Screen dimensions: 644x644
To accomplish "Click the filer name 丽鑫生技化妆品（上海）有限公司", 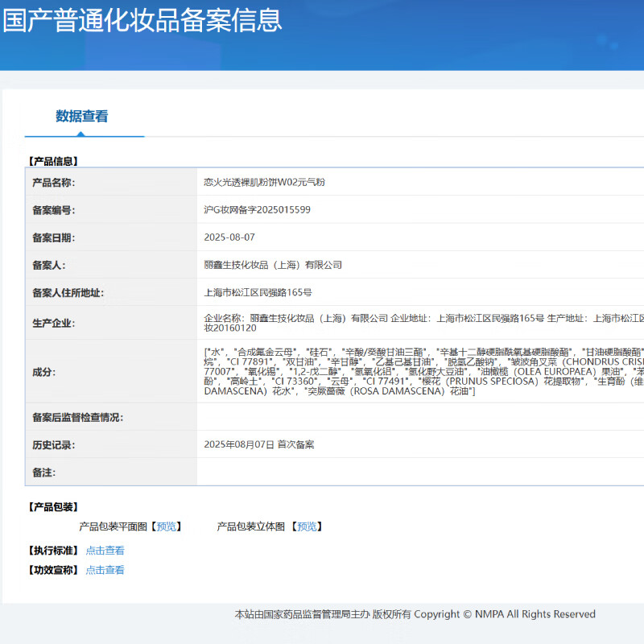I will [x=273, y=265].
